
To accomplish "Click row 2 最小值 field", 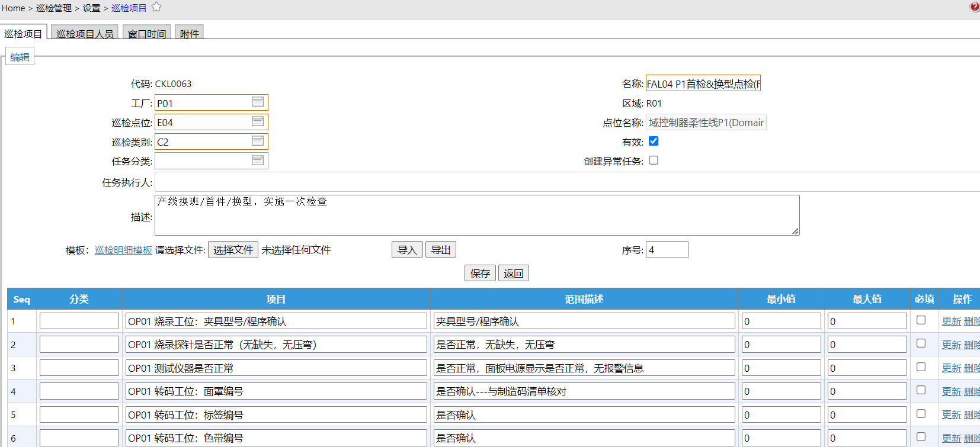I will (x=782, y=345).
